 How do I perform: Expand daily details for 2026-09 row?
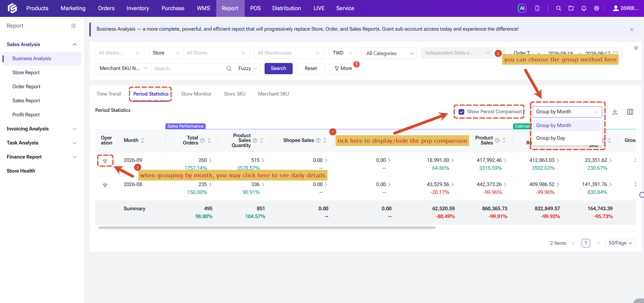(105, 160)
